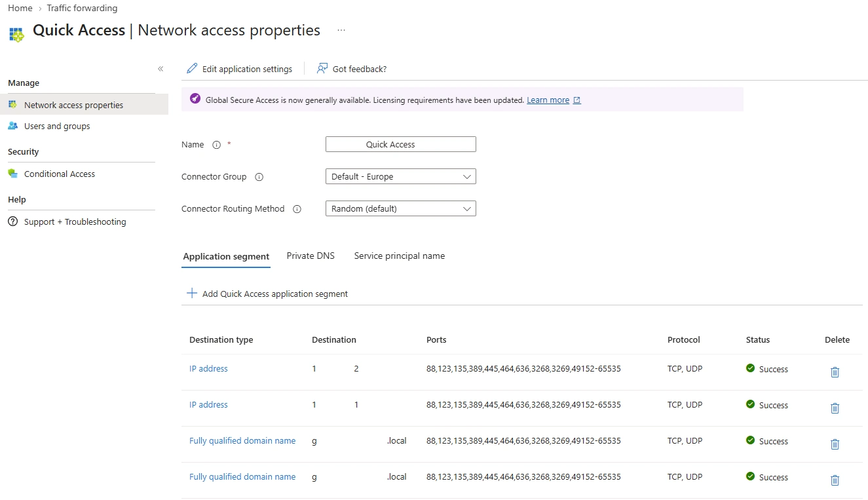Viewport: 868px width, 500px height.
Task: Click the Destination column header
Action: click(334, 339)
